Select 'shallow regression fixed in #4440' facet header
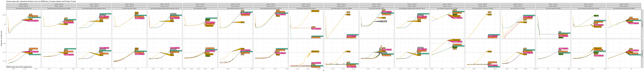644x72 pixels. [x=306, y=8]
